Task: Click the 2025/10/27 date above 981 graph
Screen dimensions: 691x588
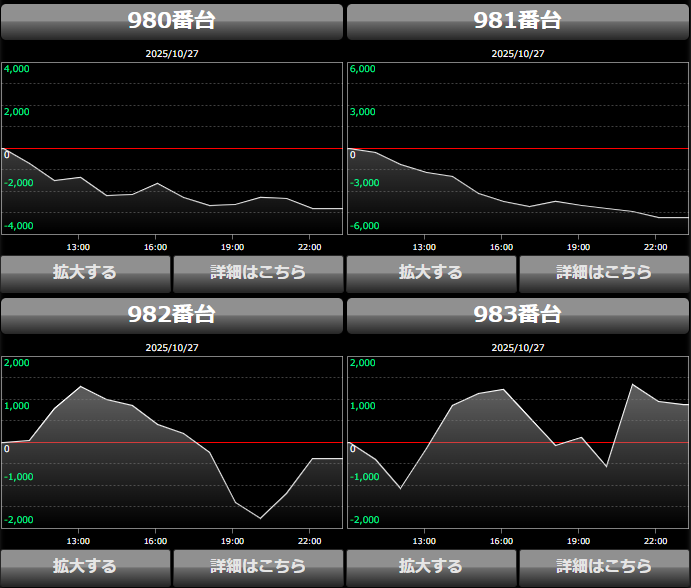Action: 518,53
